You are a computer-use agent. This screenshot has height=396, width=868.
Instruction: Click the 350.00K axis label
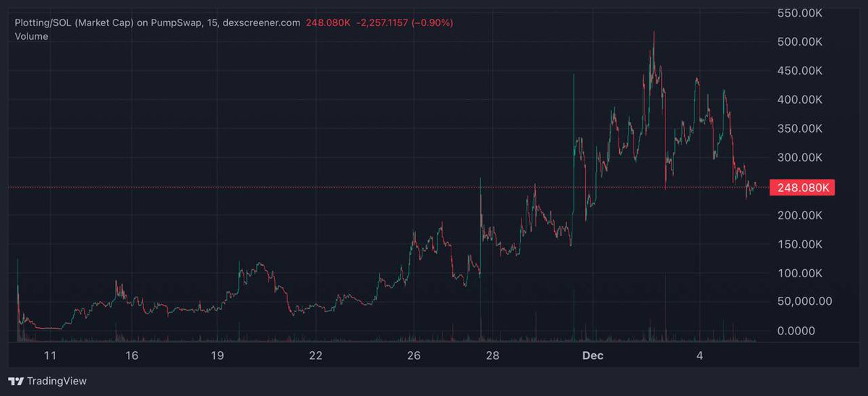coord(799,128)
